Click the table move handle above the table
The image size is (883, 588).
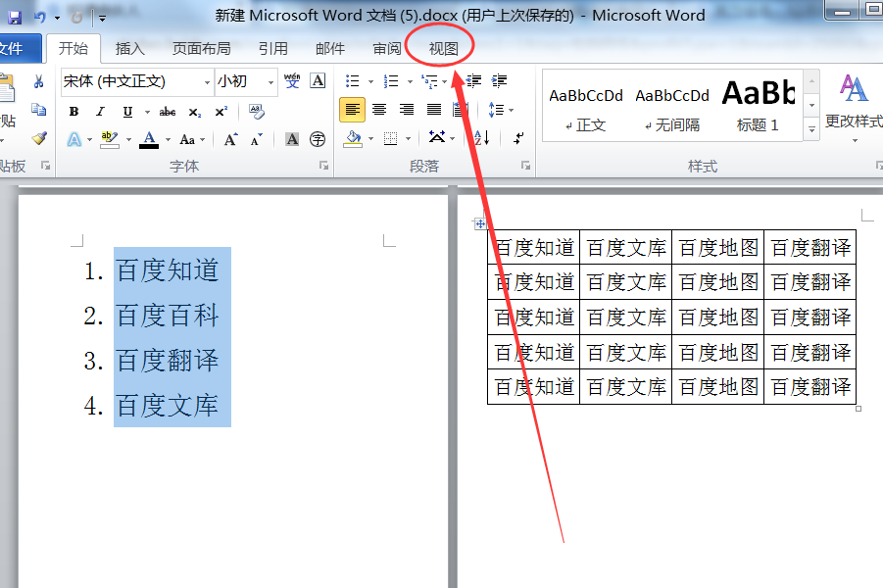point(479,223)
